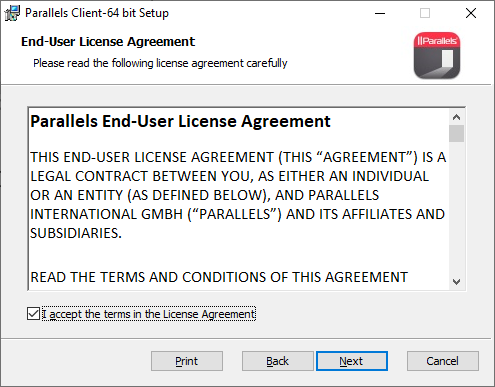495x387 pixels.
Task: Click the 'I accept the terms' label text
Action: pos(149,314)
